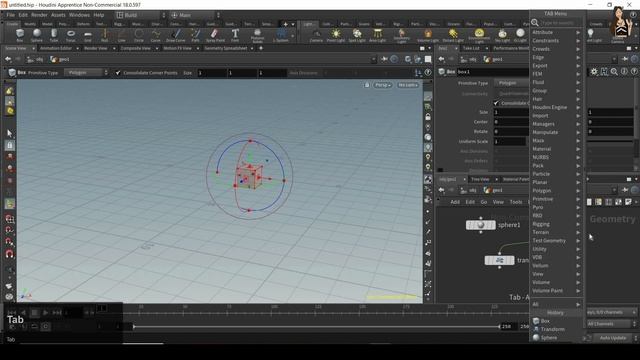Expand the All submenu in the TAB Menu
Image resolution: width=640 pixels, height=360 pixels.
(x=556, y=304)
